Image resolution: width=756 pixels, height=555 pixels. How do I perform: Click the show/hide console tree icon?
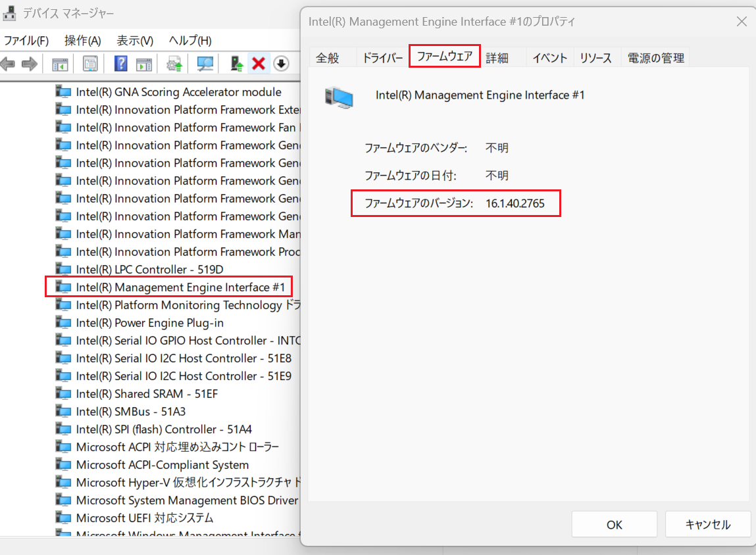[60, 64]
